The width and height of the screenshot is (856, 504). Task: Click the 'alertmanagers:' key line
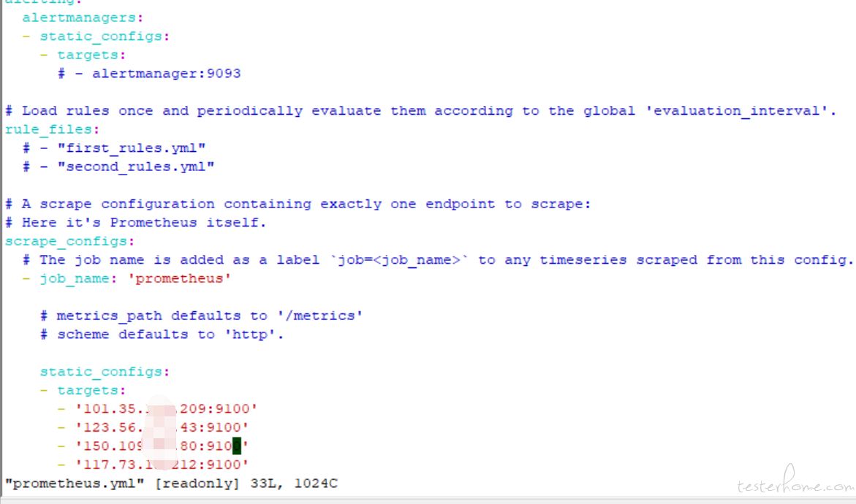pyautogui.click(x=83, y=18)
